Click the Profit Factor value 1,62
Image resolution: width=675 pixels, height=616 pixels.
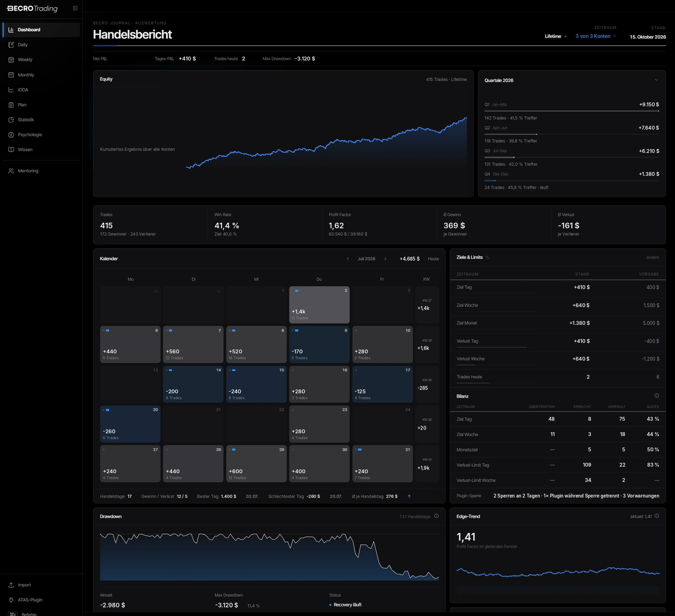(x=336, y=226)
